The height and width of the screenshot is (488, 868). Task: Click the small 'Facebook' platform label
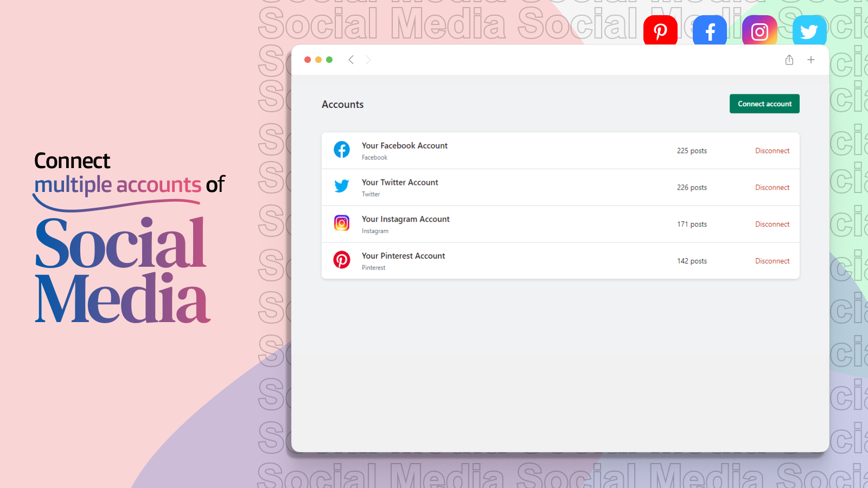click(x=375, y=158)
